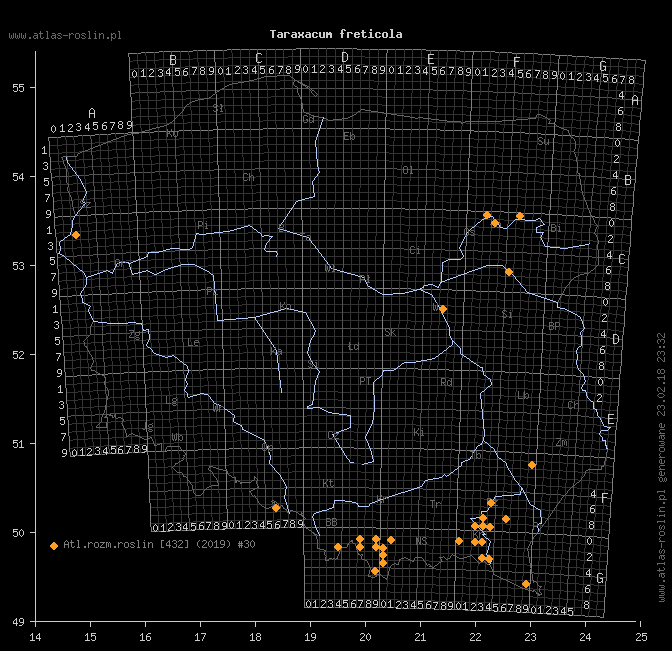Click the 'Ki' city label
The image size is (672, 651).
pyautogui.click(x=419, y=432)
